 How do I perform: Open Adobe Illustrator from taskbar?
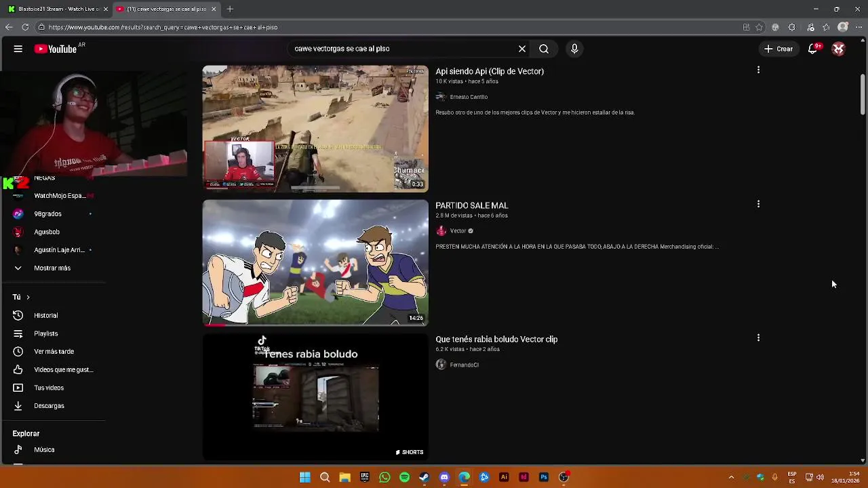(x=504, y=477)
